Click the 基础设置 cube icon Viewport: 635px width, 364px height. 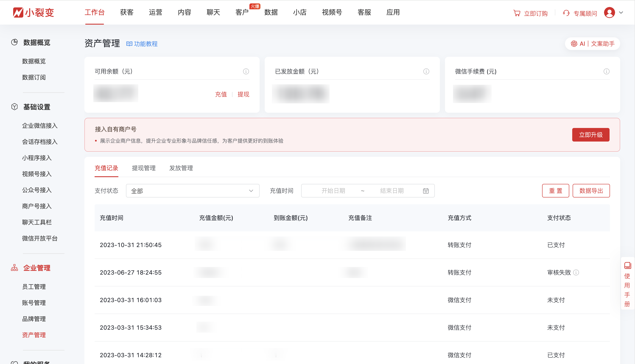pyautogui.click(x=14, y=107)
